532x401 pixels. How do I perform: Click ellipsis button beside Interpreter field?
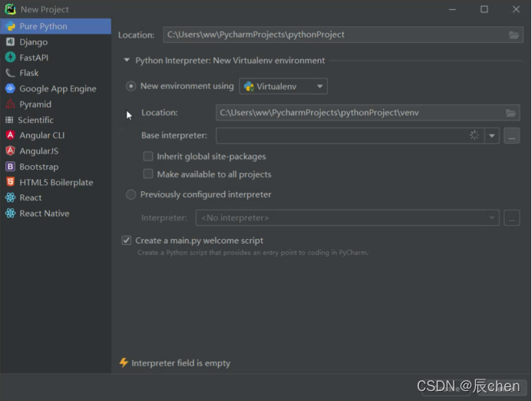point(511,217)
